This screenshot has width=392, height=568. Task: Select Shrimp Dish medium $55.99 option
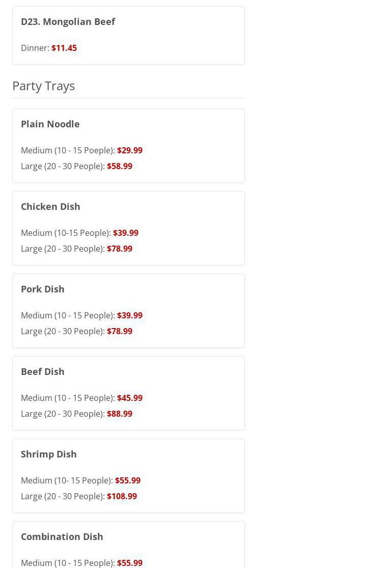127,480
